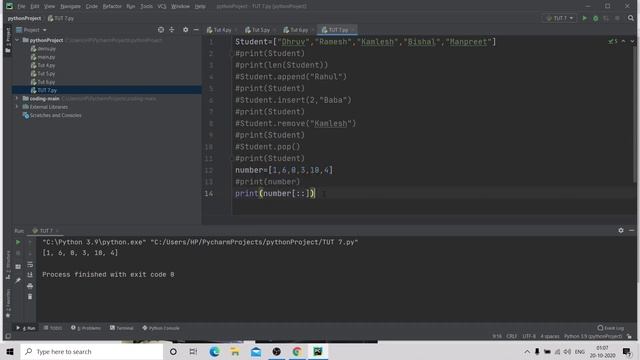
Task: Click the editor vertical scrollbar
Action: point(635,114)
